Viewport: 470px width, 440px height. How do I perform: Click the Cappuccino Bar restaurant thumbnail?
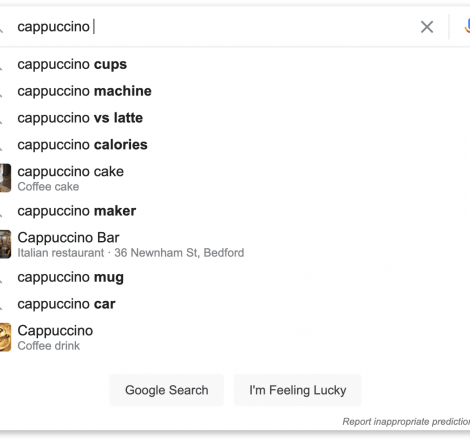point(5,244)
